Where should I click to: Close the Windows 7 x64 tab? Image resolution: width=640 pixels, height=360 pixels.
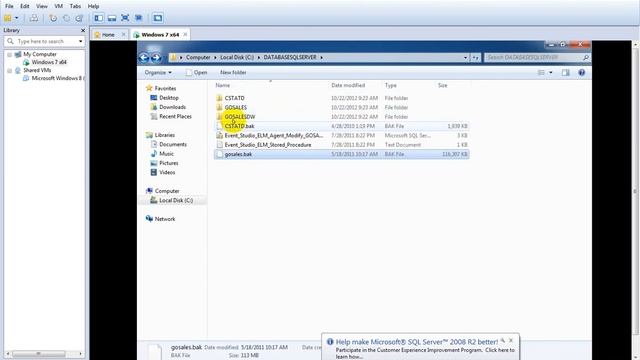click(185, 35)
